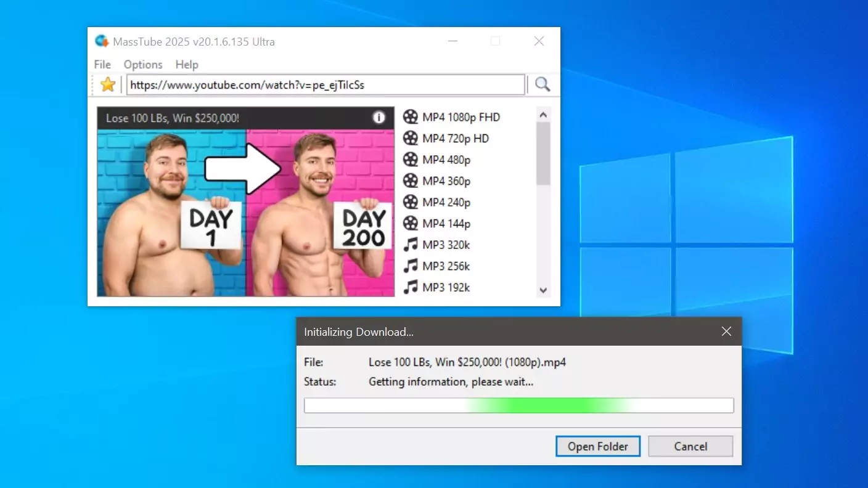Viewport: 868px width, 488px height.
Task: Open the Options menu
Action: [x=143, y=64]
